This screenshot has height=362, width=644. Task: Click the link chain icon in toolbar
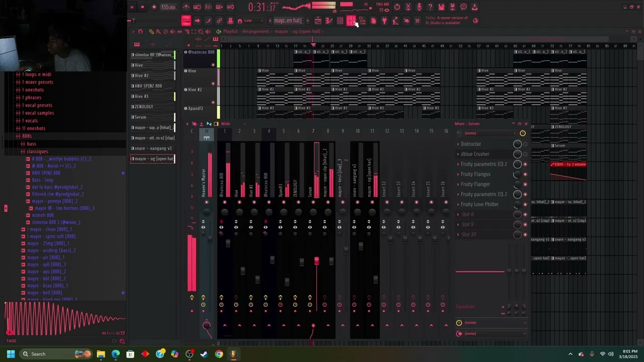tap(219, 21)
